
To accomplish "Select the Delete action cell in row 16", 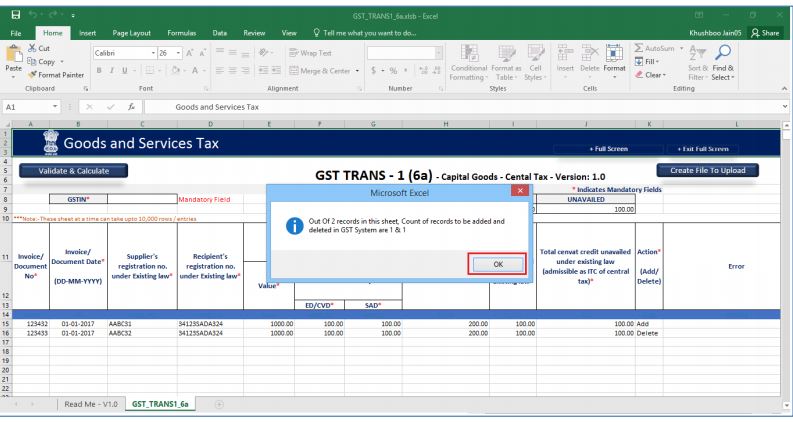I will (649, 333).
